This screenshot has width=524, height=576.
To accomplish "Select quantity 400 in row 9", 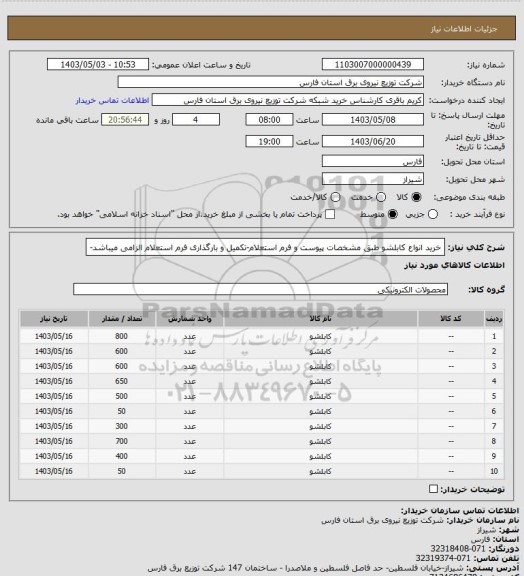I will pos(122,456).
